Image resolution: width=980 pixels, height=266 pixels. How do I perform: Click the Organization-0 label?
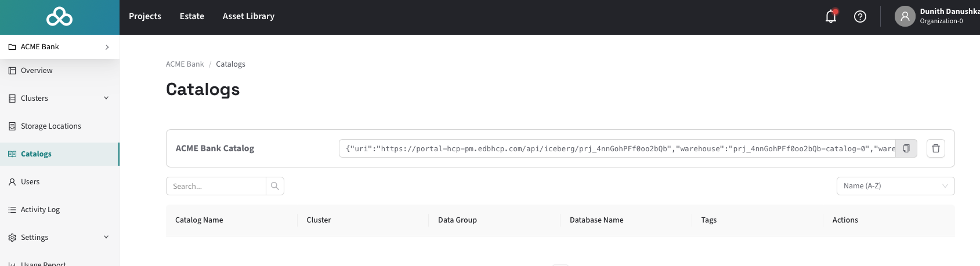941,21
